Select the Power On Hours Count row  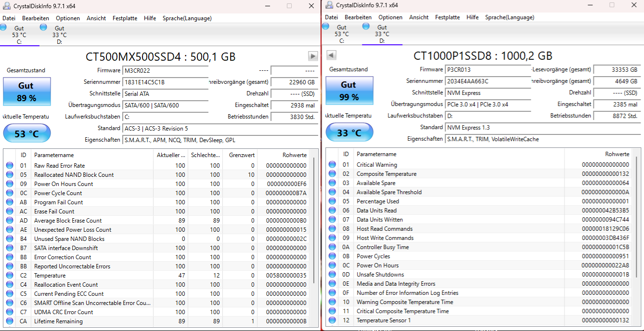coord(156,184)
